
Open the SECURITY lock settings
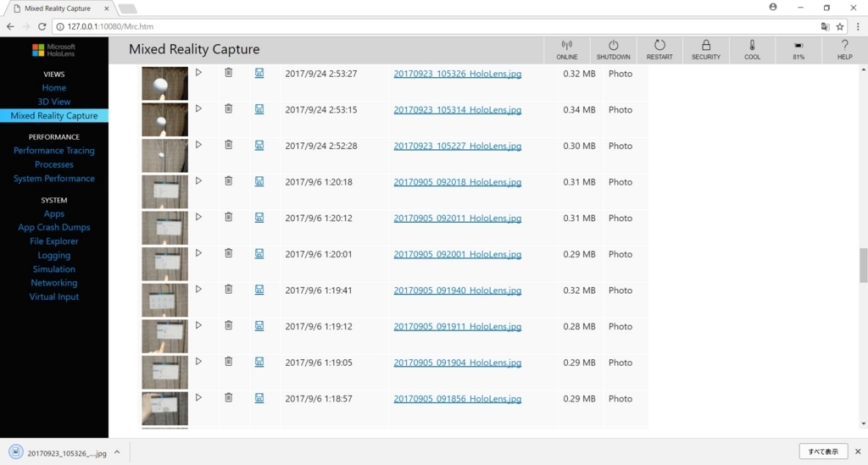(706, 50)
